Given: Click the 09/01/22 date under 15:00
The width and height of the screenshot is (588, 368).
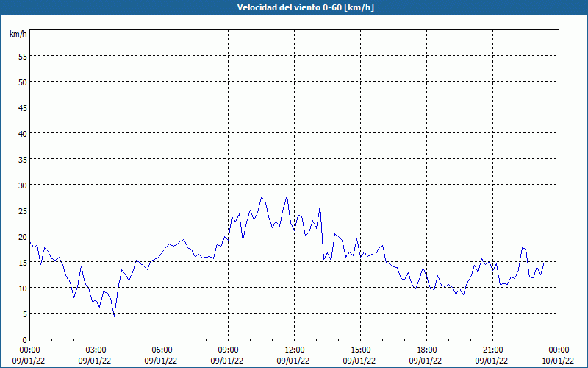Looking at the screenshot, I should pyautogui.click(x=359, y=361).
